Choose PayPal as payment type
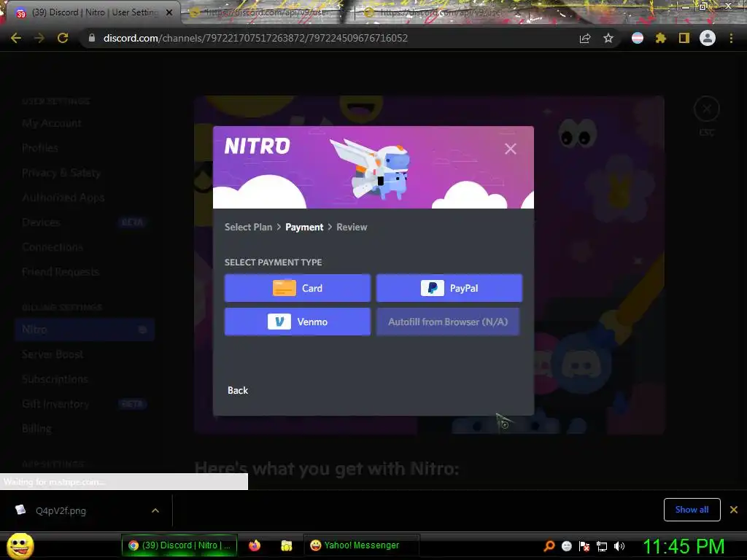 click(x=449, y=288)
